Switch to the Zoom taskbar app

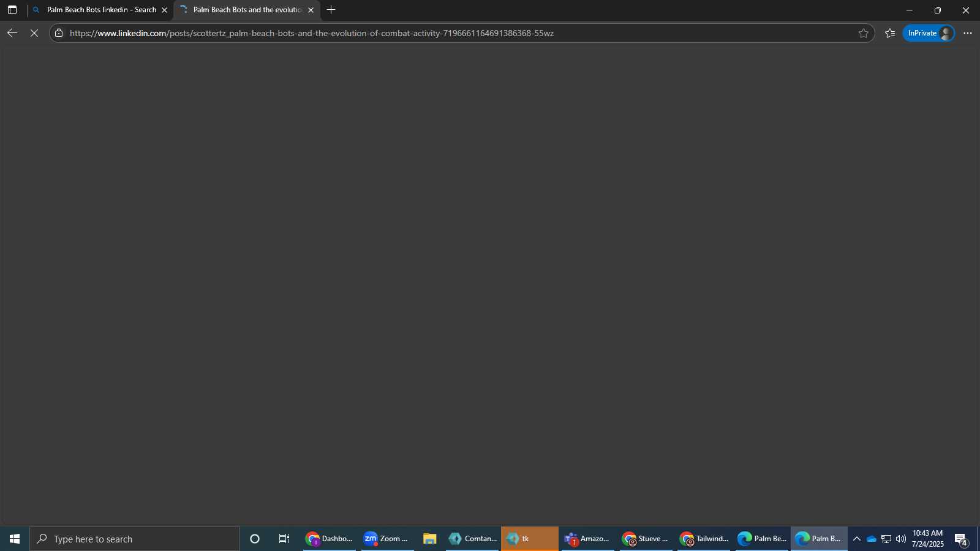pos(387,539)
